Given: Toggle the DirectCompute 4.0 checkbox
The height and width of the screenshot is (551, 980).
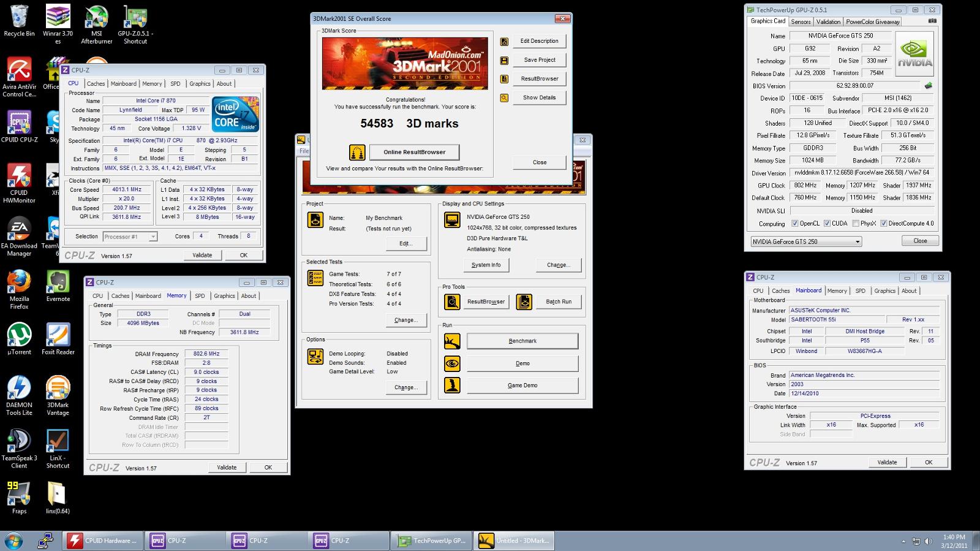Looking at the screenshot, I should tap(883, 223).
